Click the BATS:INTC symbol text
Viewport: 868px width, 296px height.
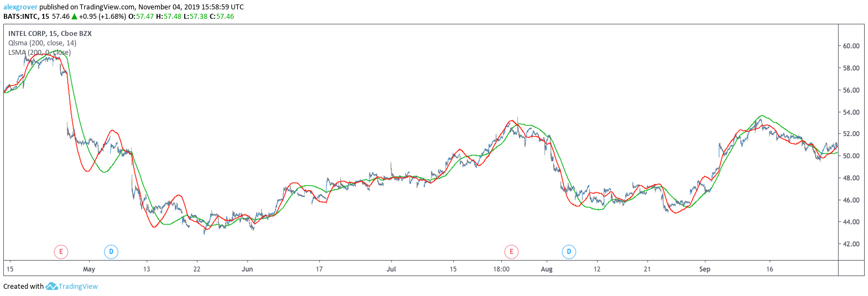(x=20, y=17)
